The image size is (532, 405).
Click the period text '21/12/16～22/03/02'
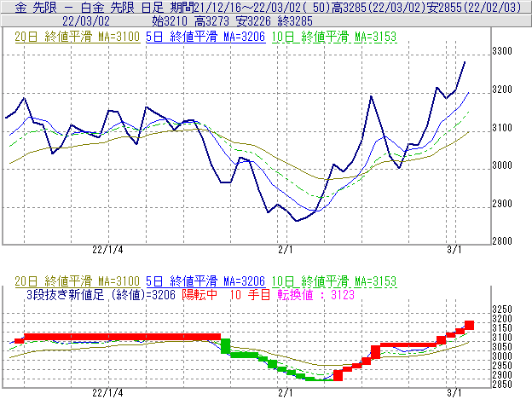tap(247, 7)
